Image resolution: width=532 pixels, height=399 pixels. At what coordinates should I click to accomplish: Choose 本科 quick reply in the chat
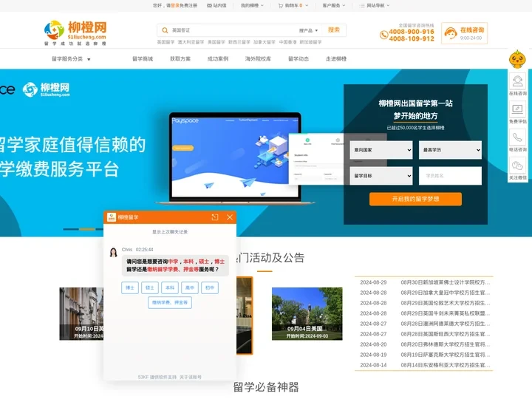pos(170,287)
